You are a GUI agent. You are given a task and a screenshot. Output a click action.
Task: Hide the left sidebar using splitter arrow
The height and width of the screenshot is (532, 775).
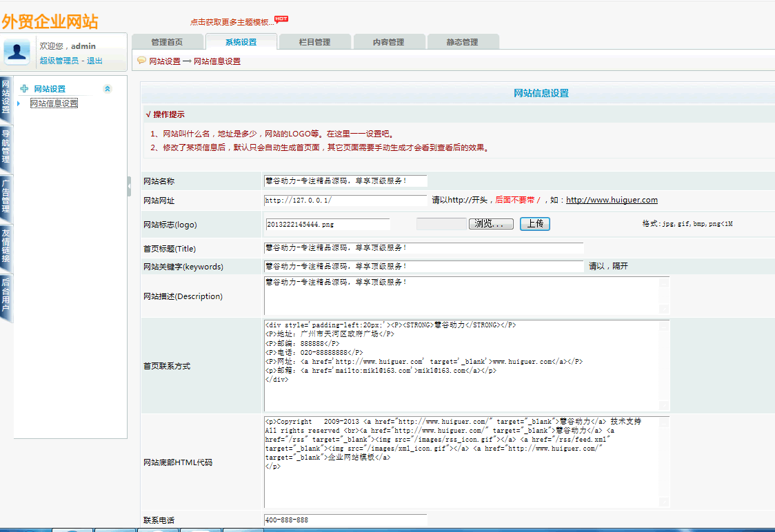pos(129,186)
